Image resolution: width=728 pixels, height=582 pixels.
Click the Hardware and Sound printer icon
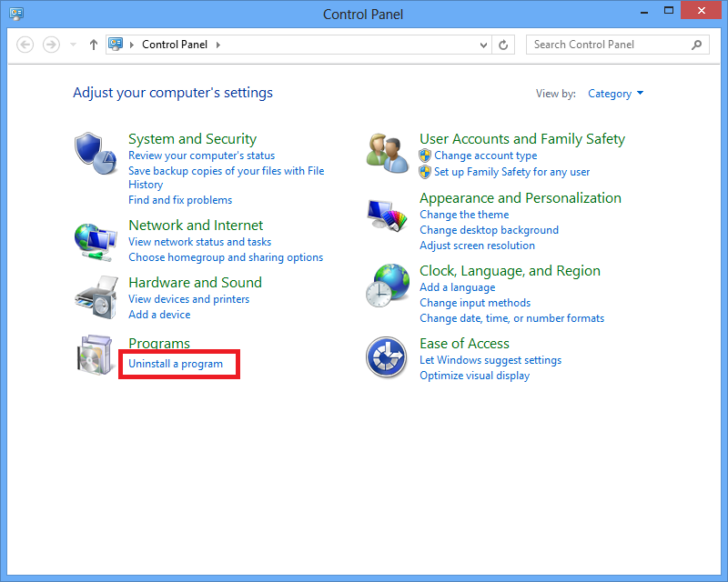tap(96, 296)
